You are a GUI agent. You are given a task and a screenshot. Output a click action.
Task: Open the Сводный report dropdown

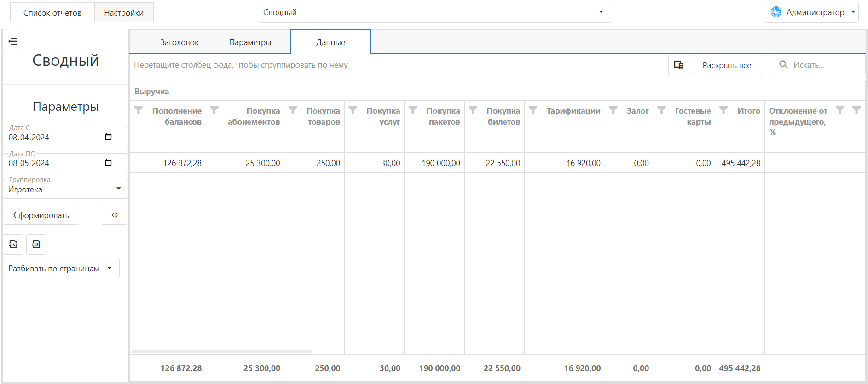tap(434, 12)
